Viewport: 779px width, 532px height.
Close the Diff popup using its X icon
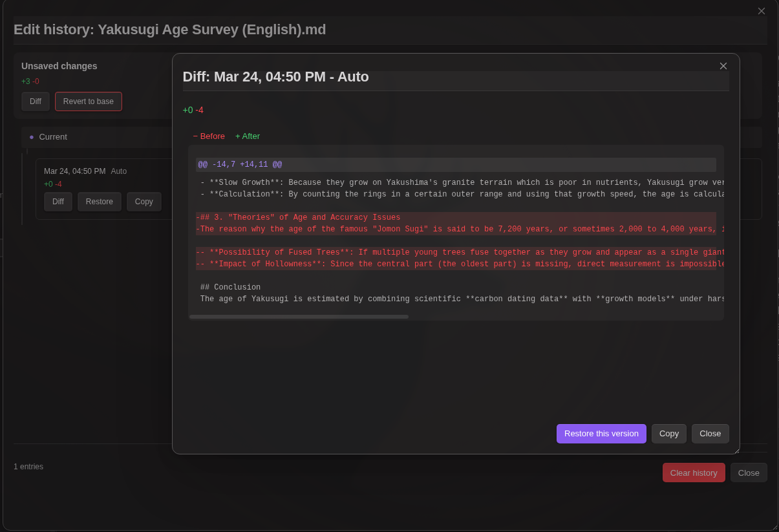click(723, 65)
